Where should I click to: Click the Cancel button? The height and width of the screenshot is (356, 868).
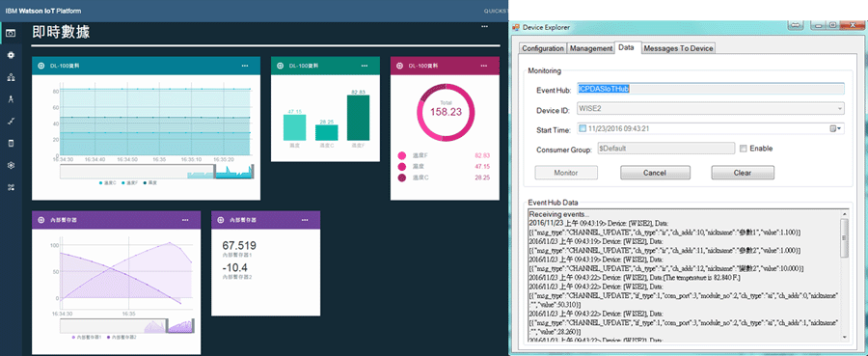pos(654,173)
